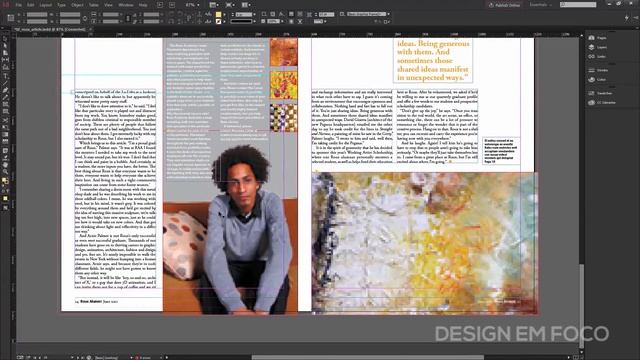The width and height of the screenshot is (640, 360).
Task: Open the Color panel
Action: (598, 80)
